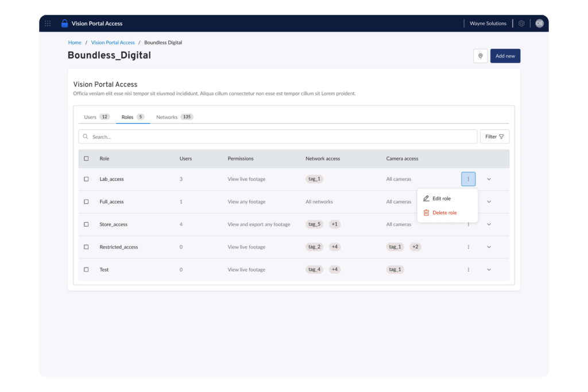Check the checkbox for the Test role row
588x392 pixels.
point(87,269)
